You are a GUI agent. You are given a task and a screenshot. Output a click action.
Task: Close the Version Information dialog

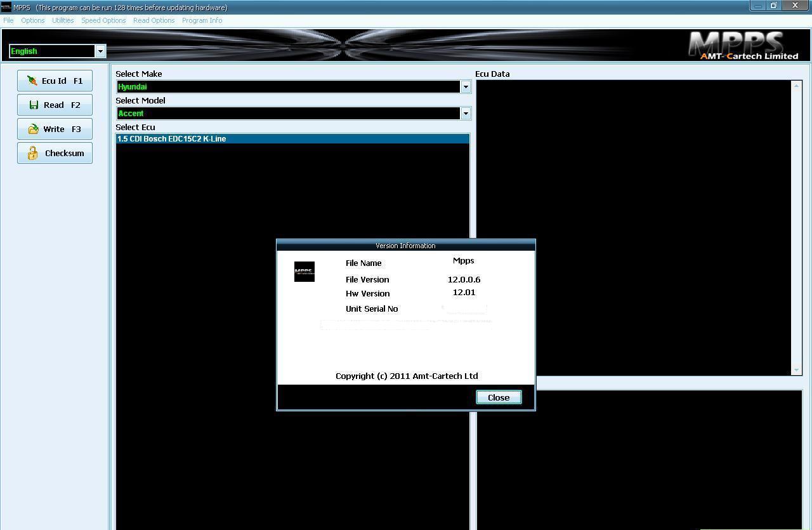499,397
